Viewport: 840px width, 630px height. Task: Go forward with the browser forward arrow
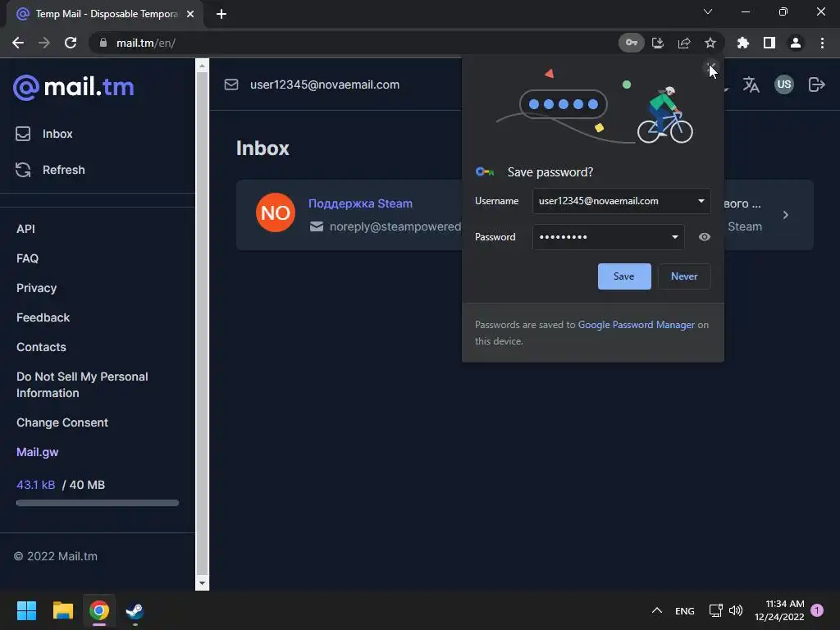point(44,43)
